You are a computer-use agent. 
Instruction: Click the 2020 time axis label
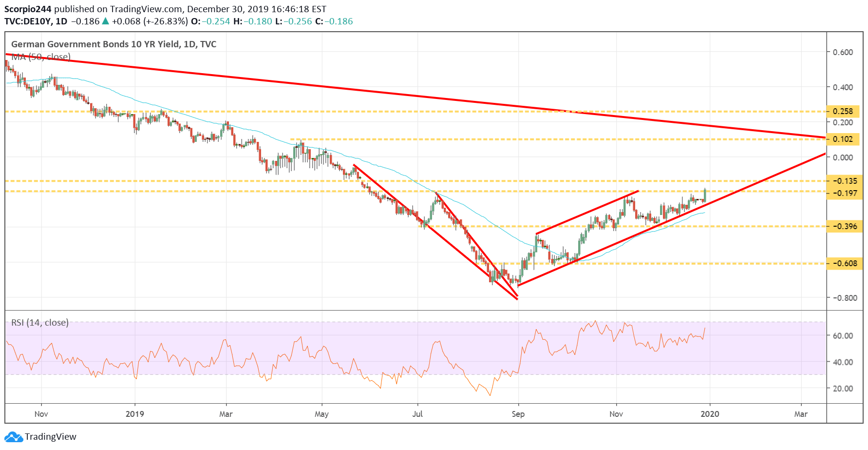pyautogui.click(x=710, y=414)
